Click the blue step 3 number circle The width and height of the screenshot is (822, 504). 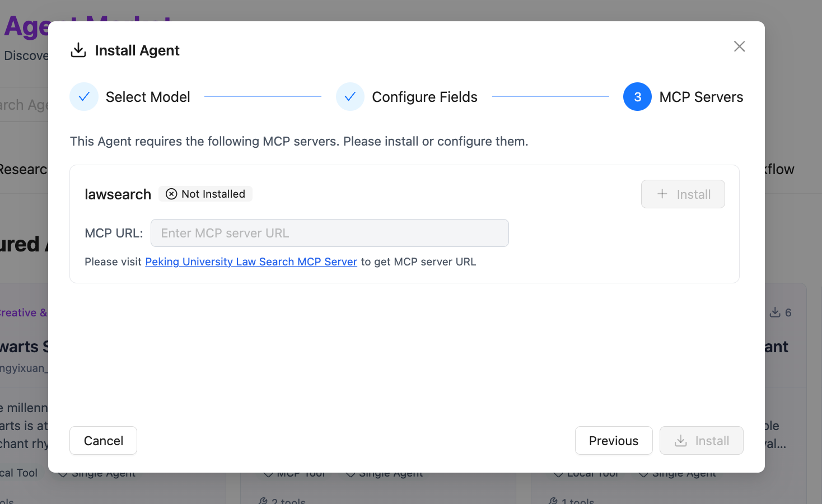637,97
